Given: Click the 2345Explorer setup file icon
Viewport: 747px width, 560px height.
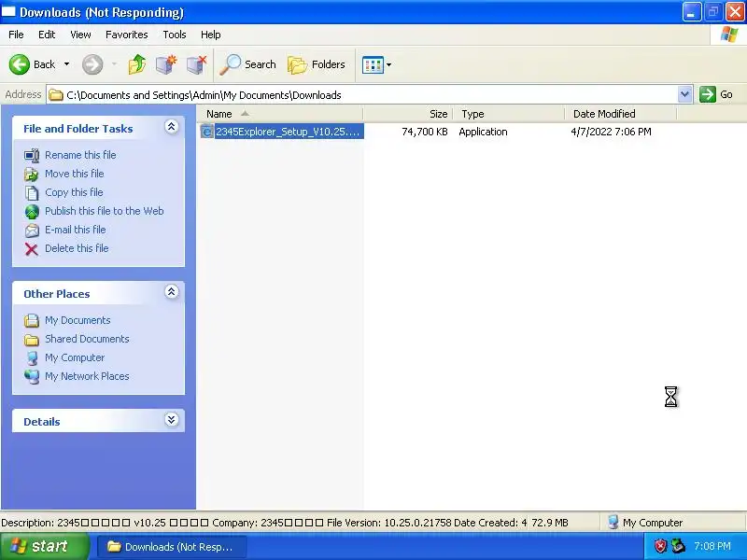Looking at the screenshot, I should [206, 132].
